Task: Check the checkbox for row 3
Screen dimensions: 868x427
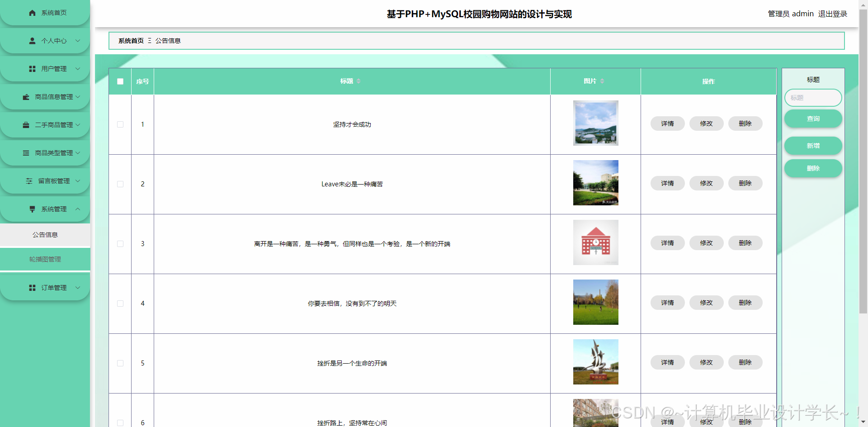Action: (120, 244)
